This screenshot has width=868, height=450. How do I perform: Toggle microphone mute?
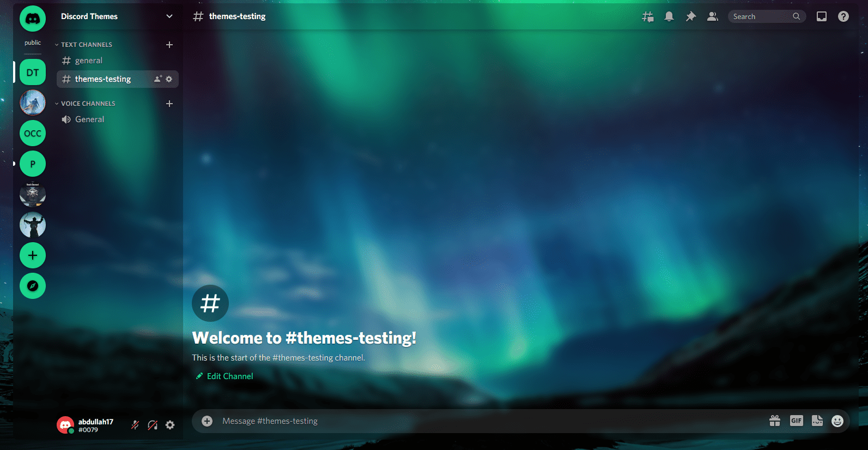(x=135, y=425)
